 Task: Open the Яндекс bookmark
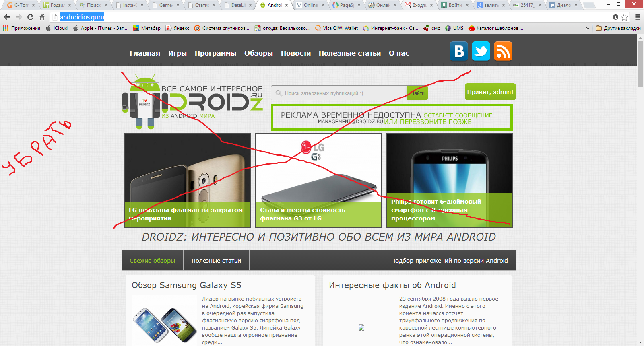click(178, 28)
